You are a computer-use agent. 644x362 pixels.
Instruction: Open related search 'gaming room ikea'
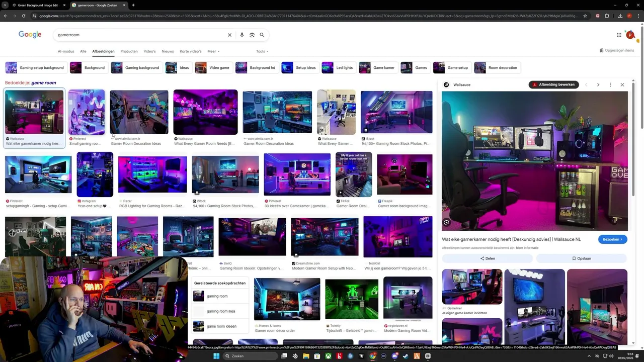[x=221, y=311]
